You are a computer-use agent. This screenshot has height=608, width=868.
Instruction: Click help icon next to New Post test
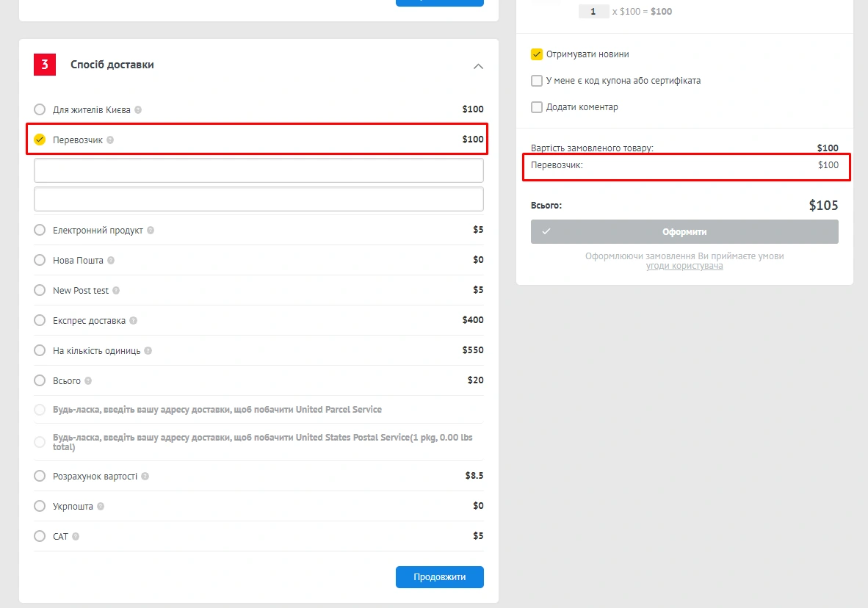[116, 291]
